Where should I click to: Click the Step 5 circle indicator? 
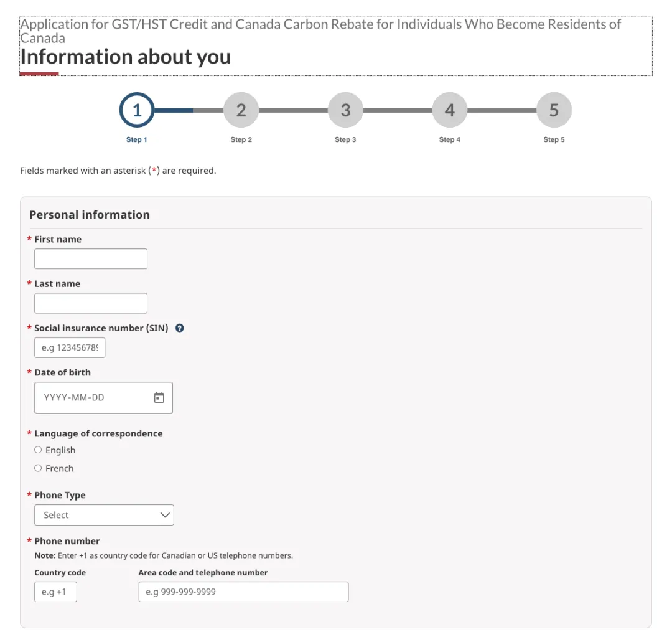[554, 110]
